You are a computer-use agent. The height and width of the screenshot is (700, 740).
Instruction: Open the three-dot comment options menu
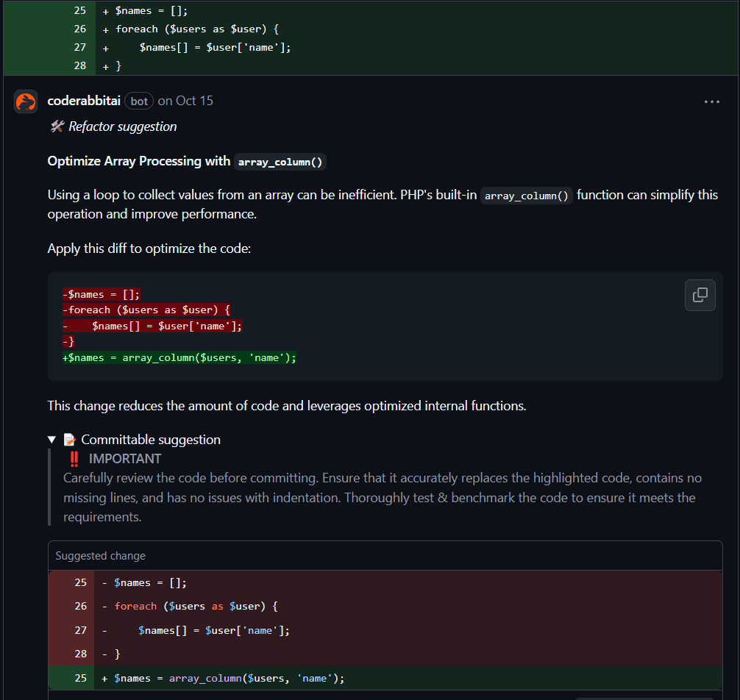click(x=711, y=101)
